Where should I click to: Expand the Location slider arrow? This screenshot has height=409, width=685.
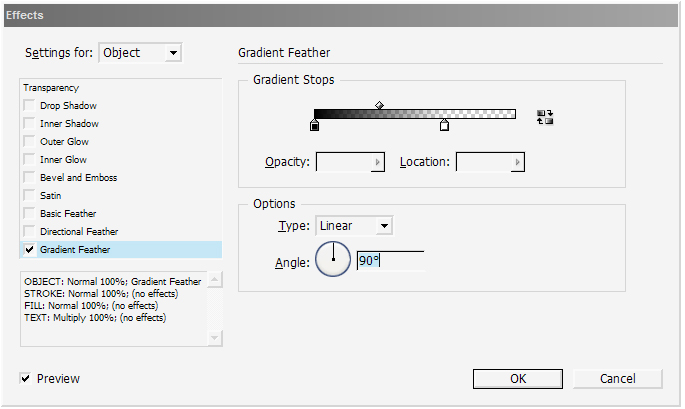517,162
